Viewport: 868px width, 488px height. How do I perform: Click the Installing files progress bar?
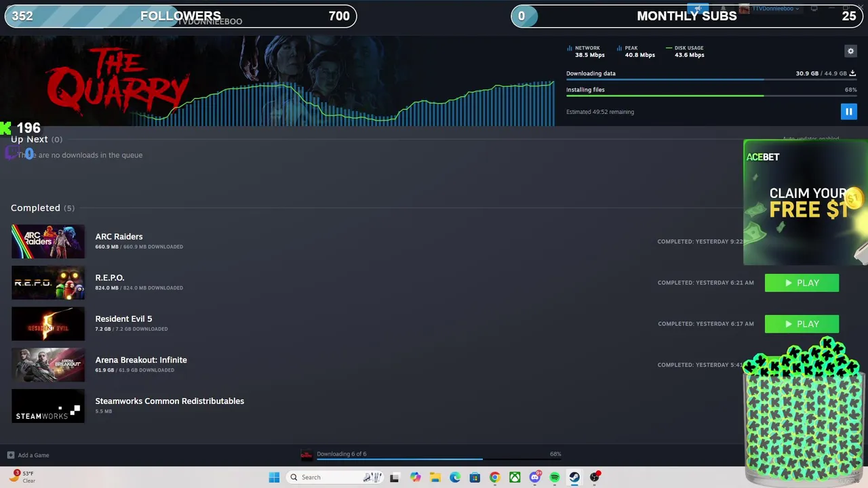point(711,96)
